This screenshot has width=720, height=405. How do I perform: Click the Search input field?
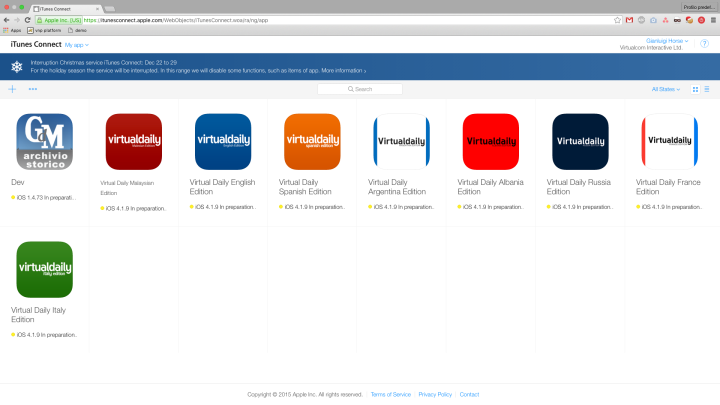[x=360, y=89]
